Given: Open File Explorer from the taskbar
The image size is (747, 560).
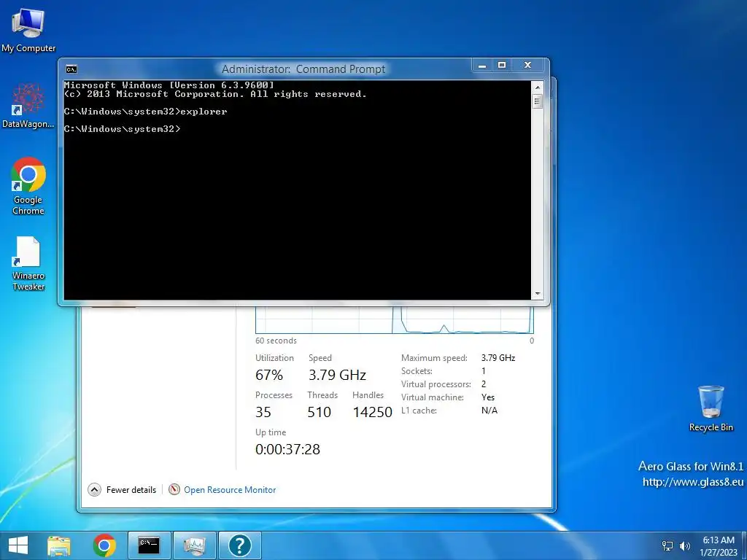Looking at the screenshot, I should coord(59,545).
